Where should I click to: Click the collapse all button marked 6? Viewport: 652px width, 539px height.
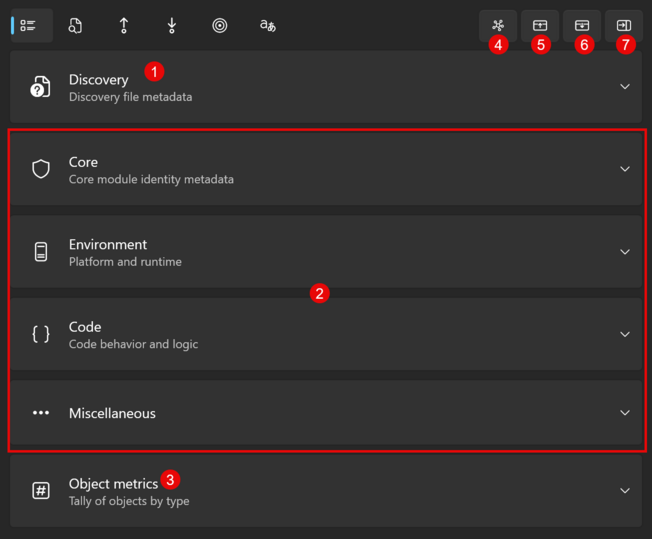point(582,25)
